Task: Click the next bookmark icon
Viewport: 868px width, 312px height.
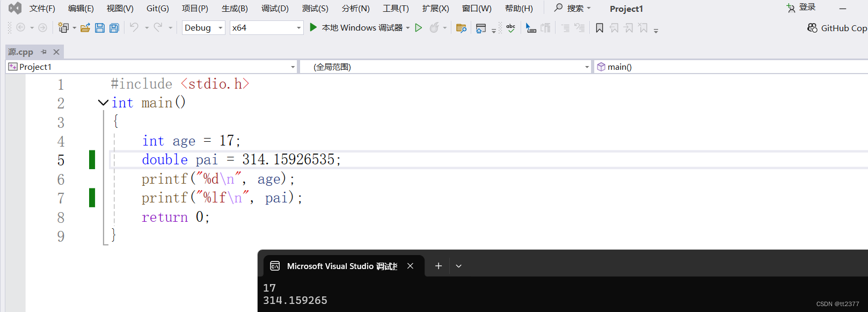Action: tap(629, 27)
